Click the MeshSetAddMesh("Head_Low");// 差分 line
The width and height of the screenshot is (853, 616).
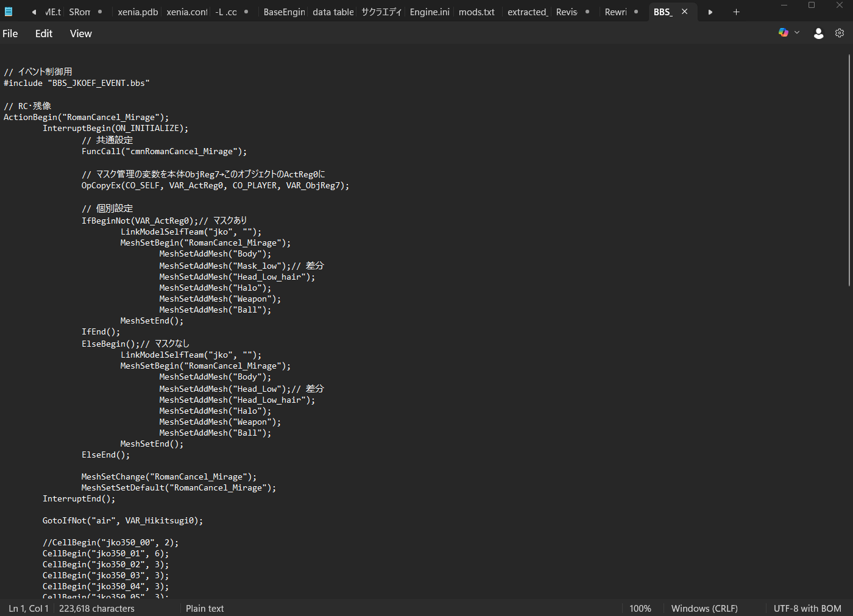(242, 389)
